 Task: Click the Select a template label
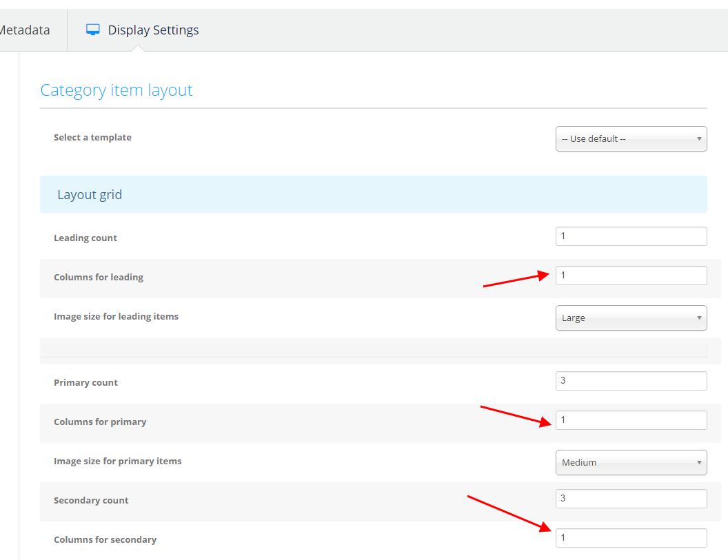coord(92,138)
